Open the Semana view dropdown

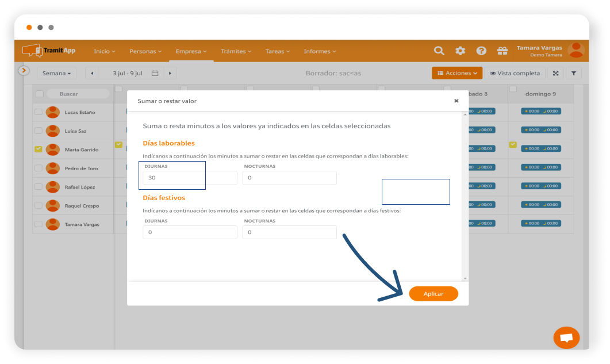56,73
